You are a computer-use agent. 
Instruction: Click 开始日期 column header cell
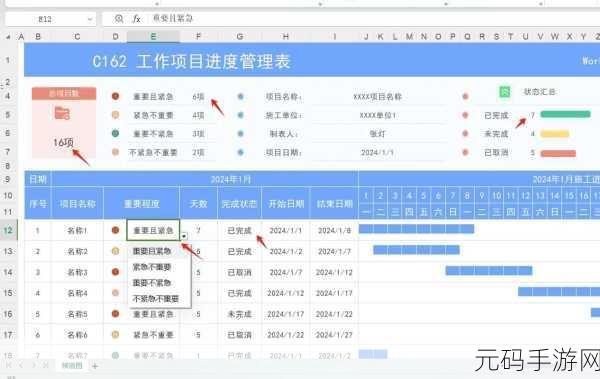click(x=286, y=203)
